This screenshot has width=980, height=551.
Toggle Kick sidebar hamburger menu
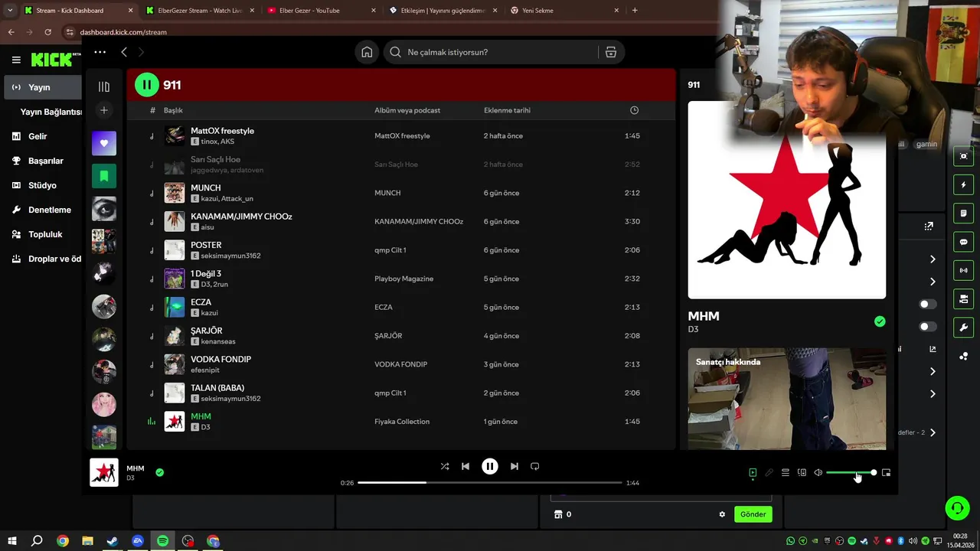pyautogui.click(x=16, y=60)
